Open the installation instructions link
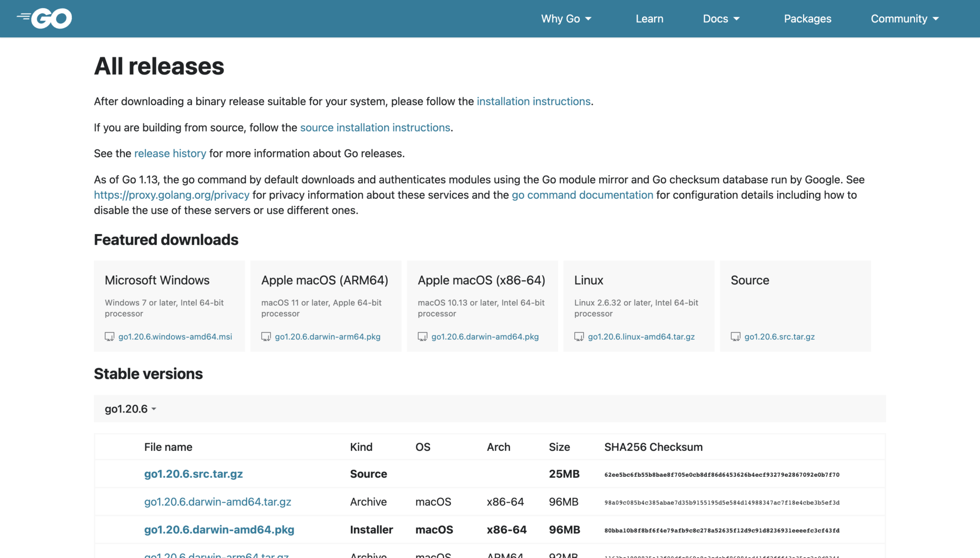The image size is (980, 558). 533,101
